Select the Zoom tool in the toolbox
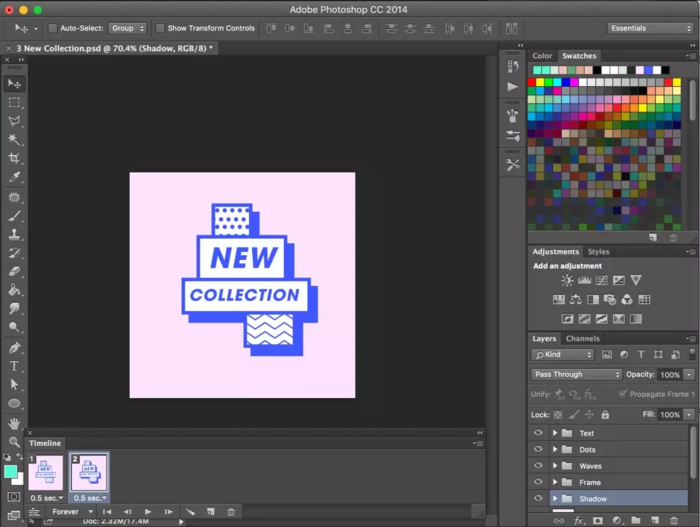 pos(14,442)
